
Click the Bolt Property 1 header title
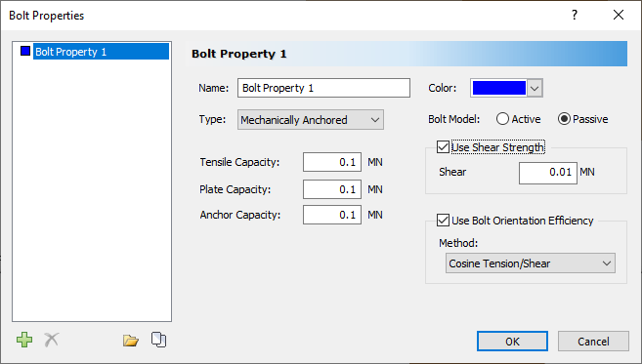tap(239, 54)
